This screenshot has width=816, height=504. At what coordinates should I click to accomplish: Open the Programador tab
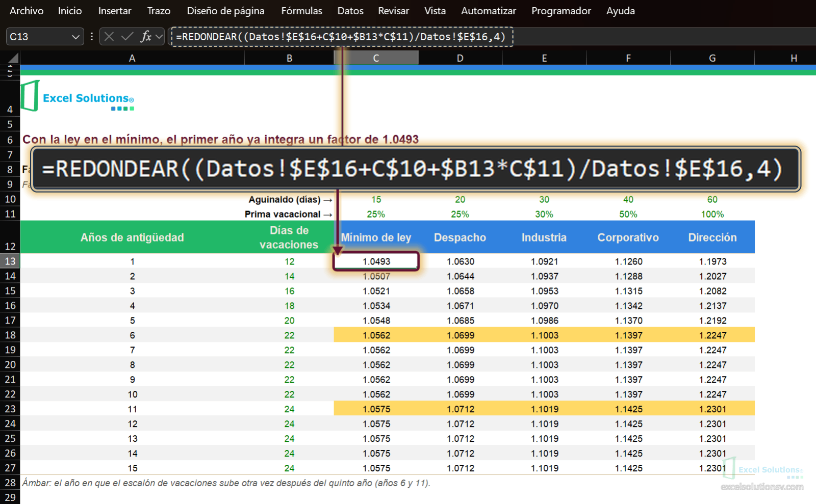coord(561,11)
